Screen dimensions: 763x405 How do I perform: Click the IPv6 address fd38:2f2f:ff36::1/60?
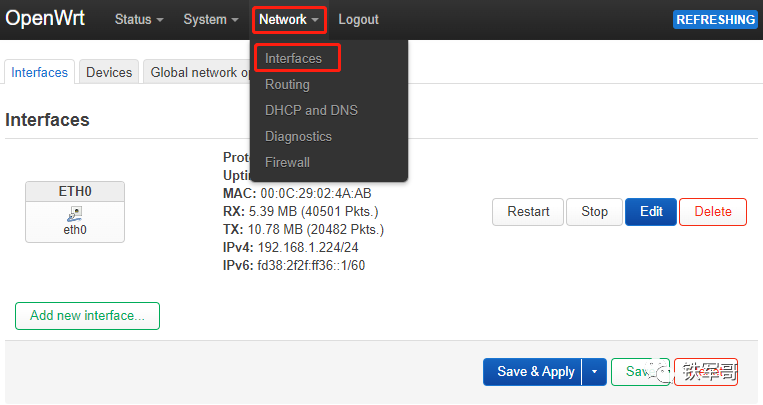(311, 265)
